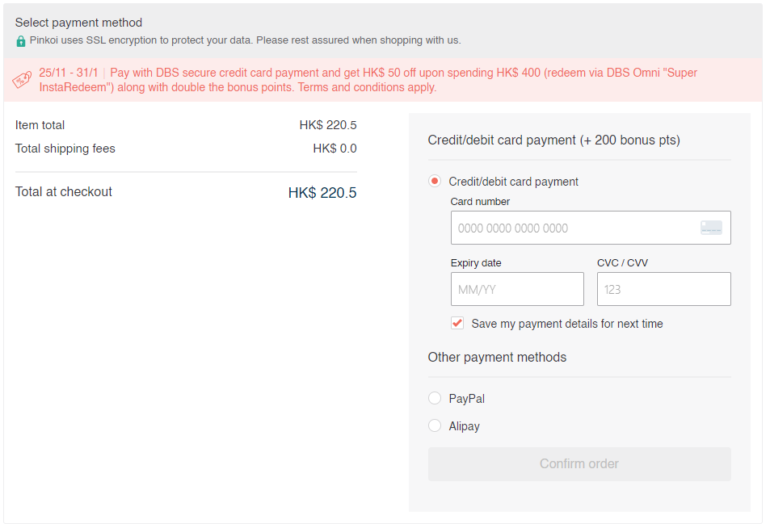Viewport: 770px width, 532px height.
Task: Click the Other payment methods heading
Action: tap(497, 358)
